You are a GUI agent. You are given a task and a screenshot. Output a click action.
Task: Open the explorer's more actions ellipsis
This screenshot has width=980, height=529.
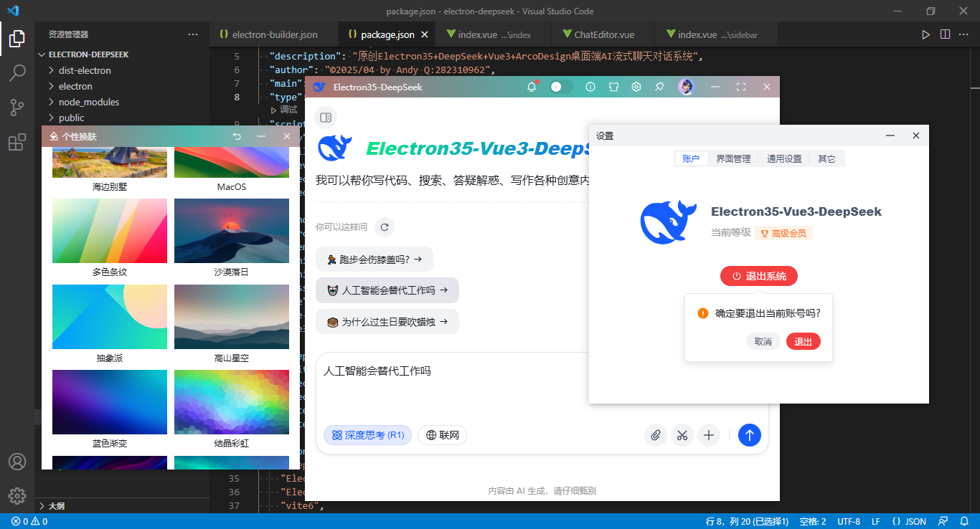[193, 34]
